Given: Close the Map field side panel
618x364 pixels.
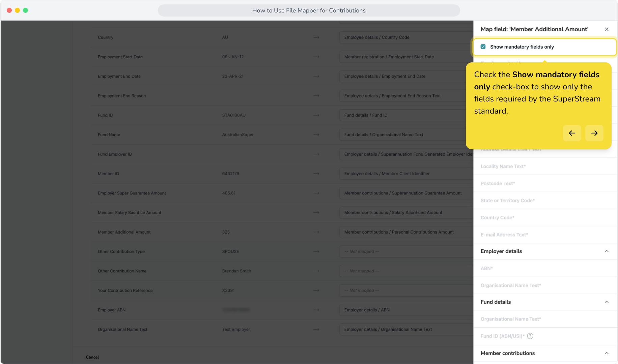Looking at the screenshot, I should point(607,29).
